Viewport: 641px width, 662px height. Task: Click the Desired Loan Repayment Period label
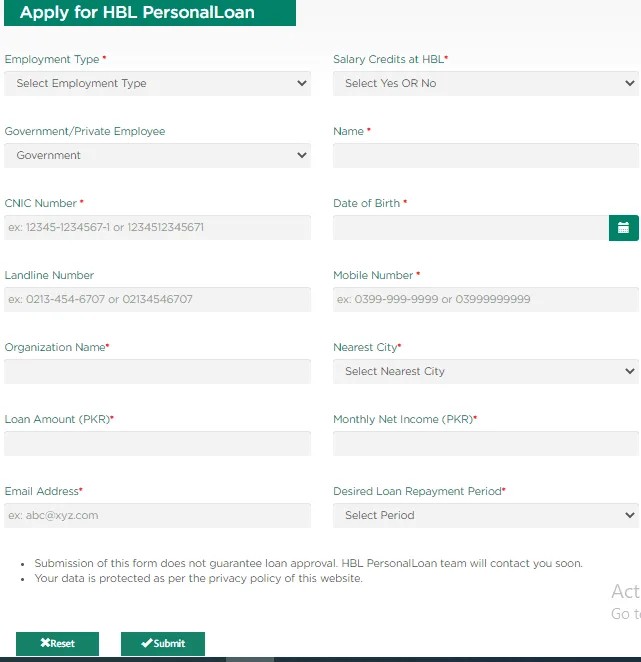click(417, 491)
